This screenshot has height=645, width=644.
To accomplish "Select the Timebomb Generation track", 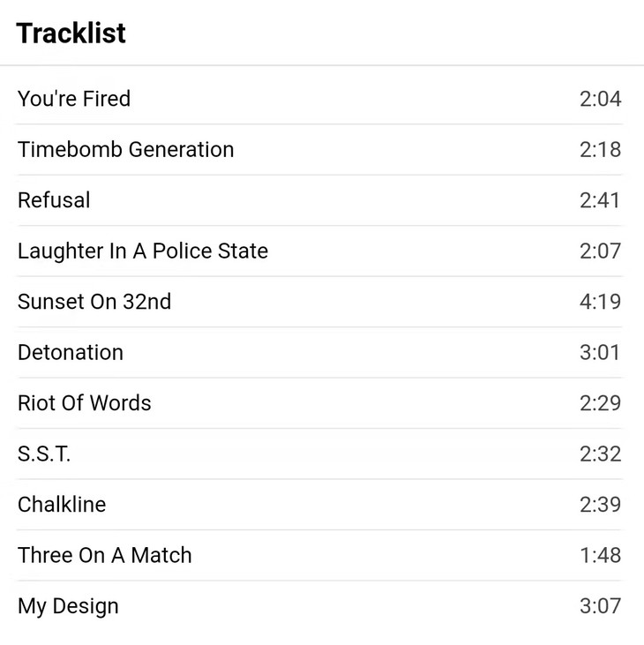I will [125, 149].
